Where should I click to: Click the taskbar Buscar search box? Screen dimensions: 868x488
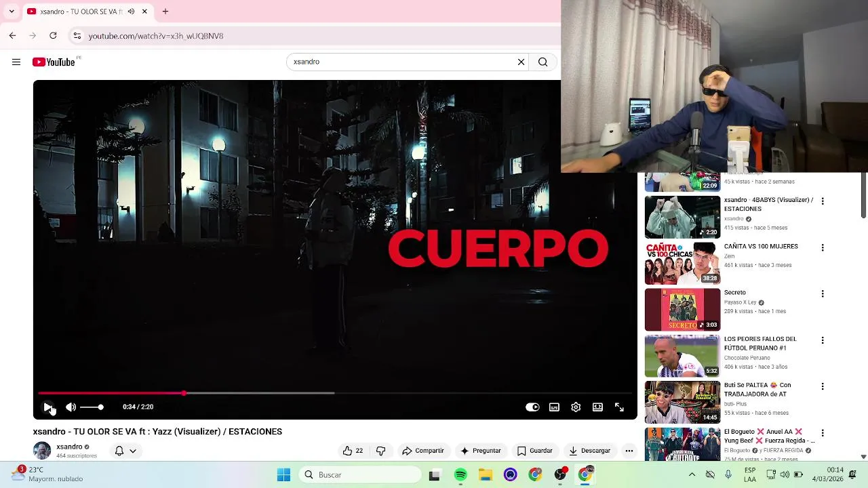pos(360,474)
